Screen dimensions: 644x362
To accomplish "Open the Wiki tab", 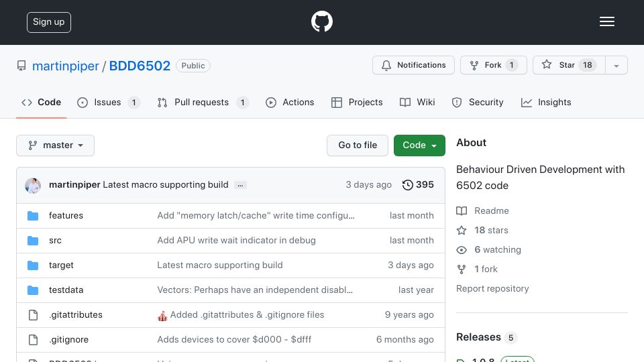I will (417, 102).
